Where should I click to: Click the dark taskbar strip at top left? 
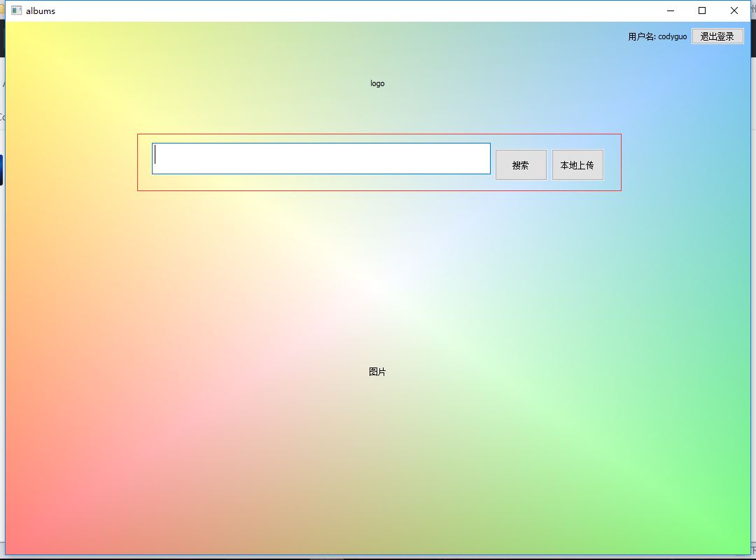(2, 38)
